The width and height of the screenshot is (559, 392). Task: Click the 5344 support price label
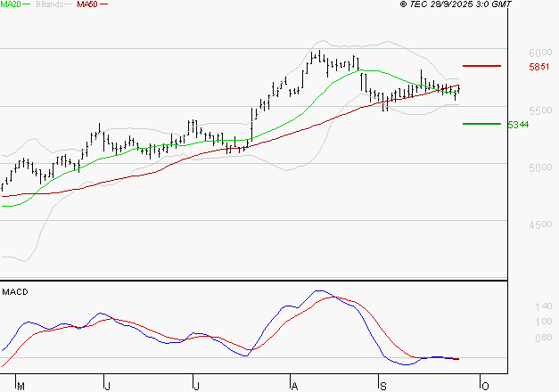[518, 125]
